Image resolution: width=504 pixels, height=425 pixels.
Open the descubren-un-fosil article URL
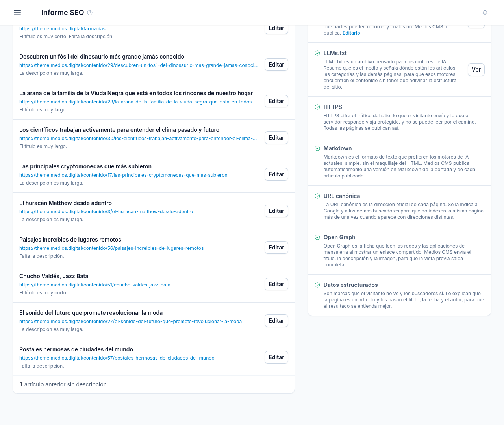tap(139, 65)
